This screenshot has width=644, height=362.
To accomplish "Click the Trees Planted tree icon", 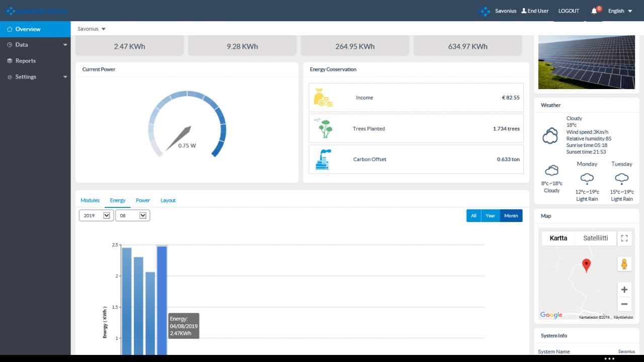I will [324, 128].
